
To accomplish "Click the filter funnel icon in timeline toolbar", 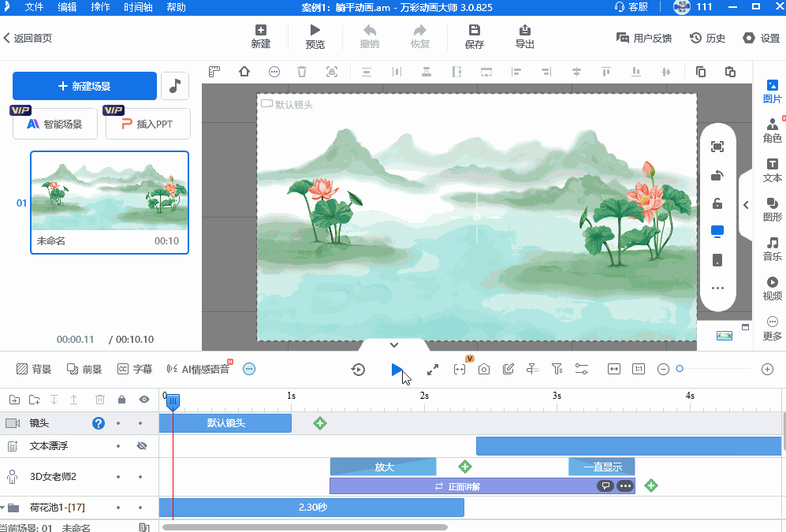I will tap(557, 369).
